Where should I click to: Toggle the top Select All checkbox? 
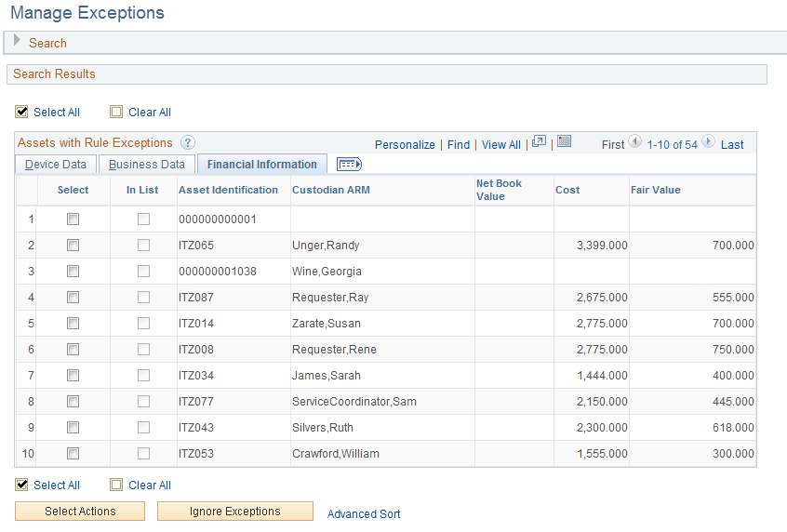21,112
